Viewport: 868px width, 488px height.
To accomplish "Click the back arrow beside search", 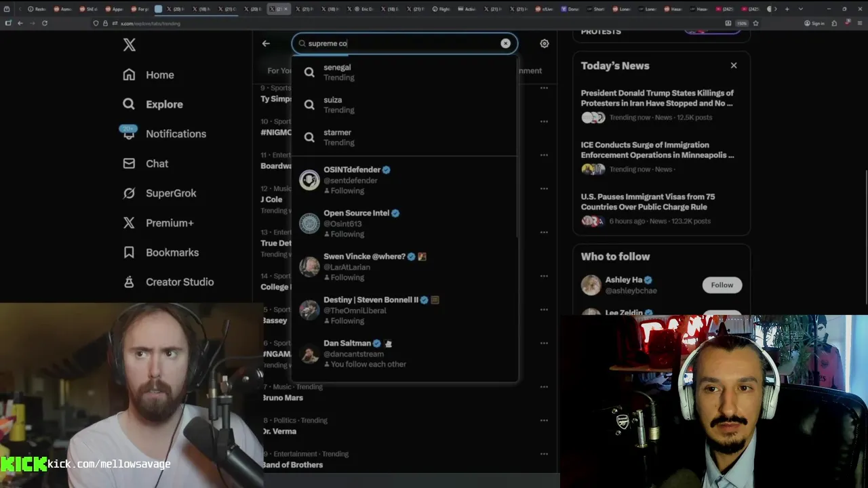I will tap(266, 43).
